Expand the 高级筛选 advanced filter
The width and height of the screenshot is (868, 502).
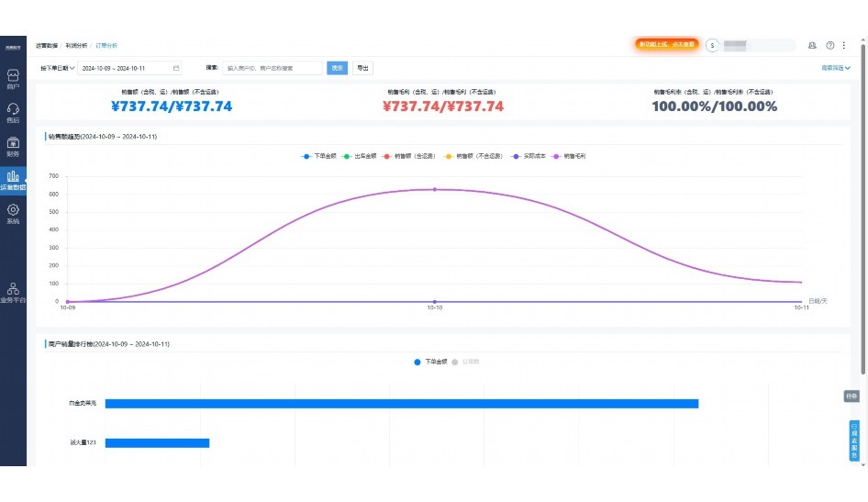pos(835,68)
